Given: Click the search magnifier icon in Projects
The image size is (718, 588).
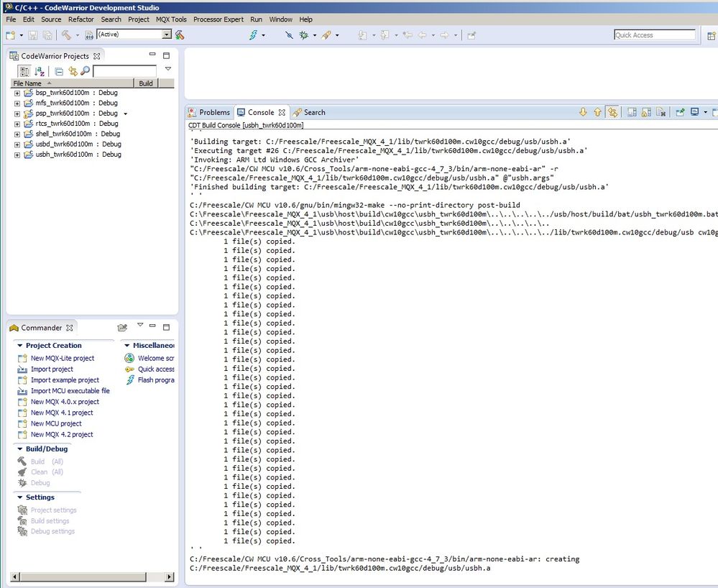Looking at the screenshot, I should point(85,71).
